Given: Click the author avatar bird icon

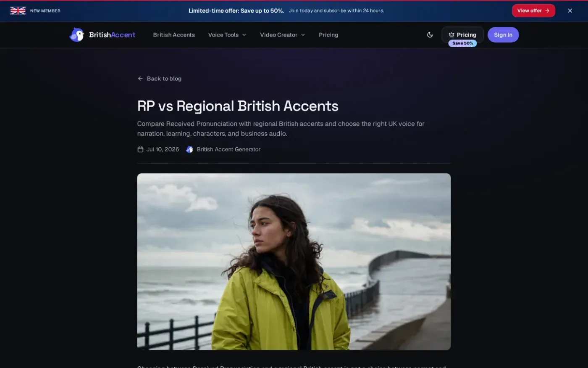Looking at the screenshot, I should point(189,149).
